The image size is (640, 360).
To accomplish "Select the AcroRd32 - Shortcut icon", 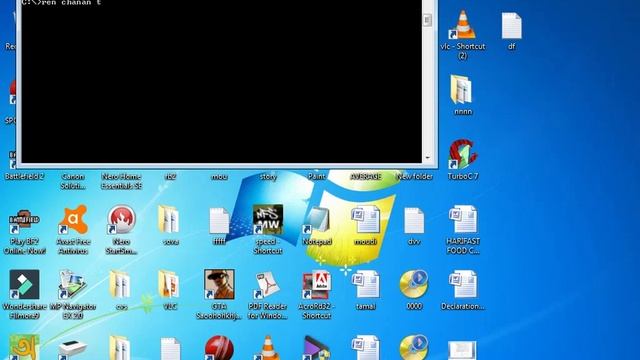I will point(316,284).
